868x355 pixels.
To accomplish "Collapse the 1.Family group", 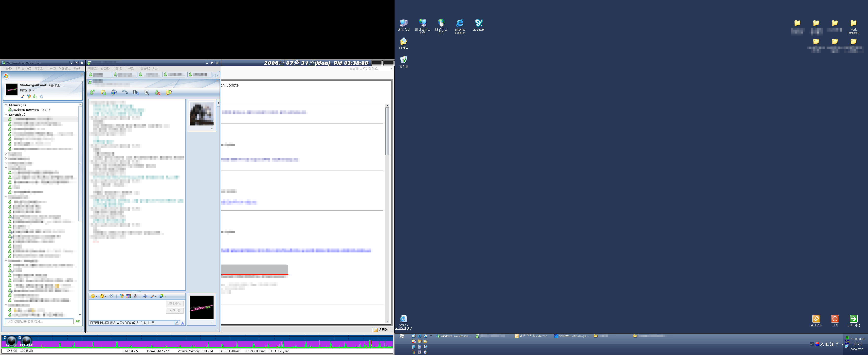I will [x=6, y=105].
